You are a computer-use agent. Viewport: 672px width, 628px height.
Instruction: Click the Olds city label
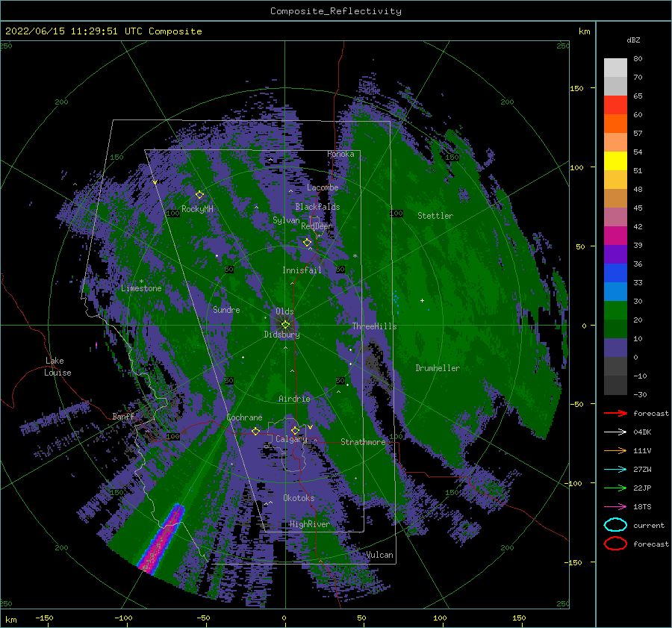click(x=284, y=311)
